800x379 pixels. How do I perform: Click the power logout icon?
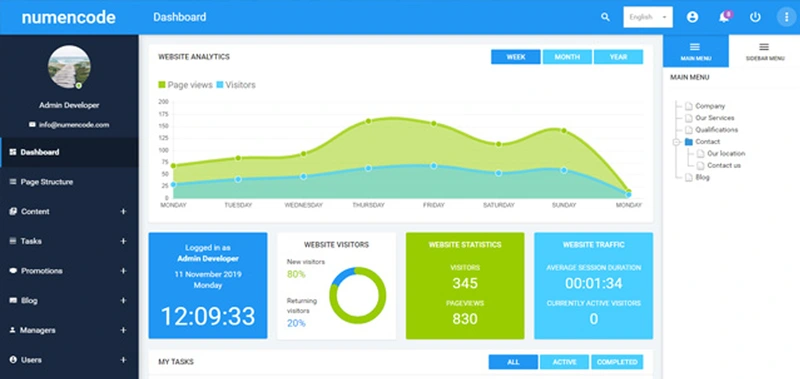click(755, 17)
